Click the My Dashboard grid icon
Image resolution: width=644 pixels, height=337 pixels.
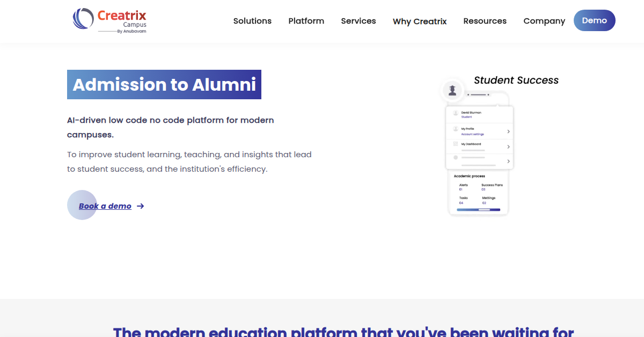pos(456,144)
